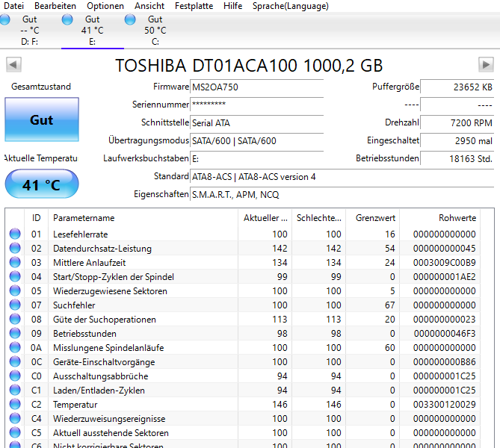This screenshot has width=500, height=448.
Task: Select the C: drive tab at 50 °C
Action: click(155, 31)
